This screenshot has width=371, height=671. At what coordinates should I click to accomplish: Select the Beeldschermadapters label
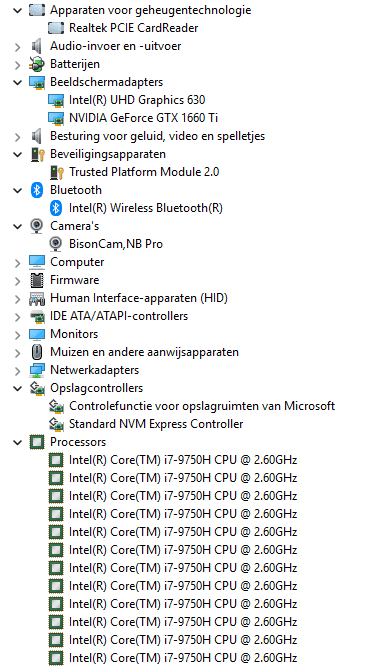click(x=107, y=82)
